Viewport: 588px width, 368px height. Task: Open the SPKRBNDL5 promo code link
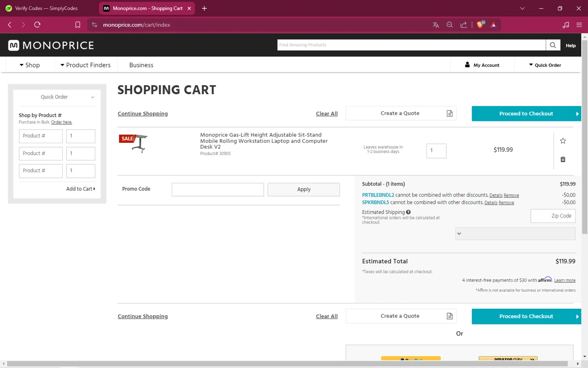pos(376,202)
